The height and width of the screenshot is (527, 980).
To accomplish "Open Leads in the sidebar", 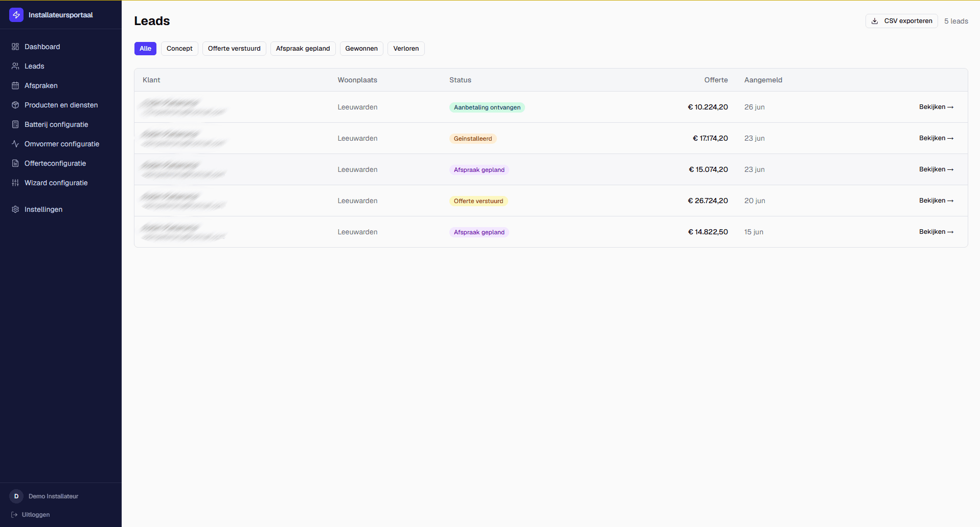I will click(61, 66).
